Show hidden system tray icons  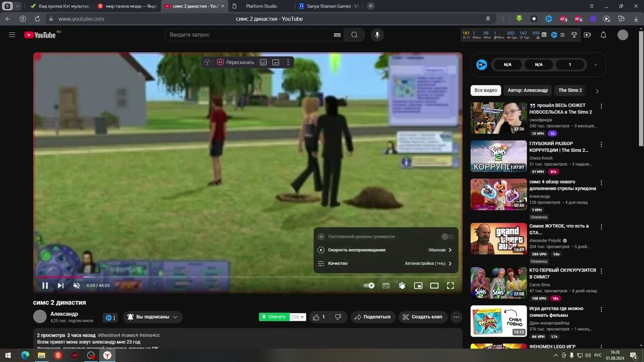555,355
